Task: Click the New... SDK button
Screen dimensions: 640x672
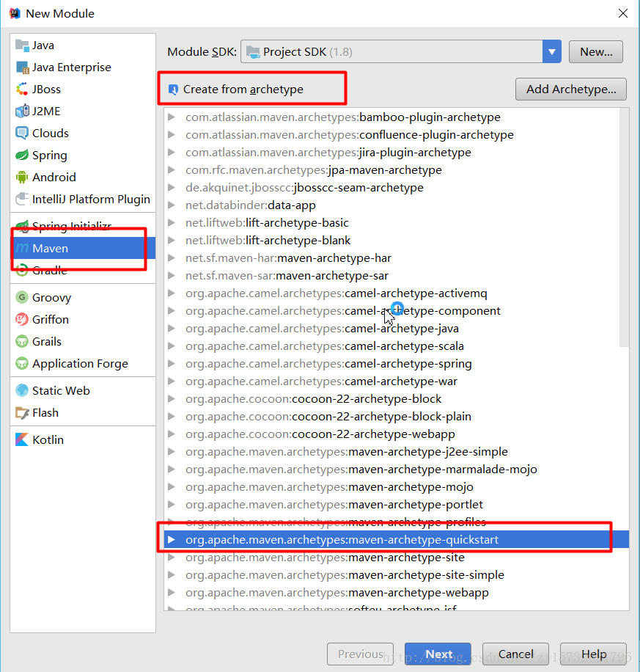Action: pyautogui.click(x=596, y=52)
